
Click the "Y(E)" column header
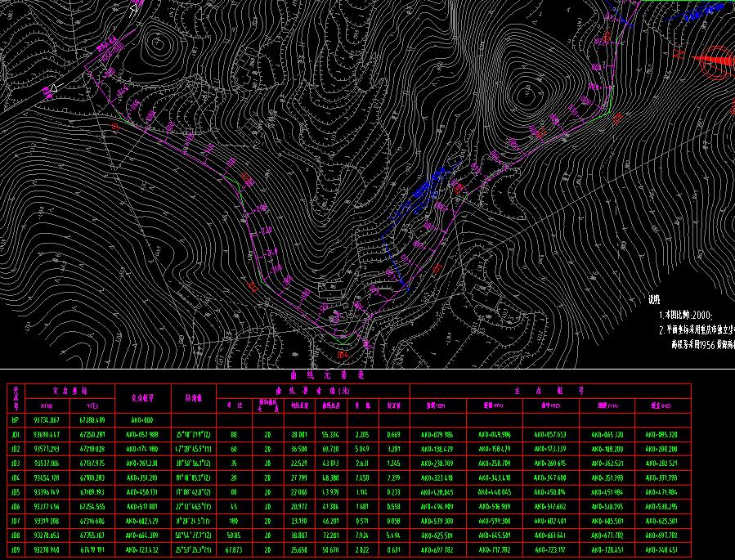pos(92,405)
